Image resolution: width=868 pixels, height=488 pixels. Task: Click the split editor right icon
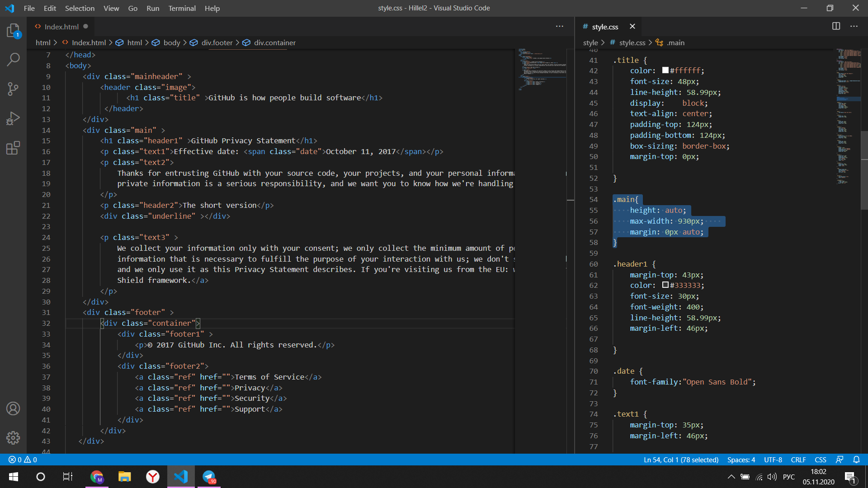point(836,26)
